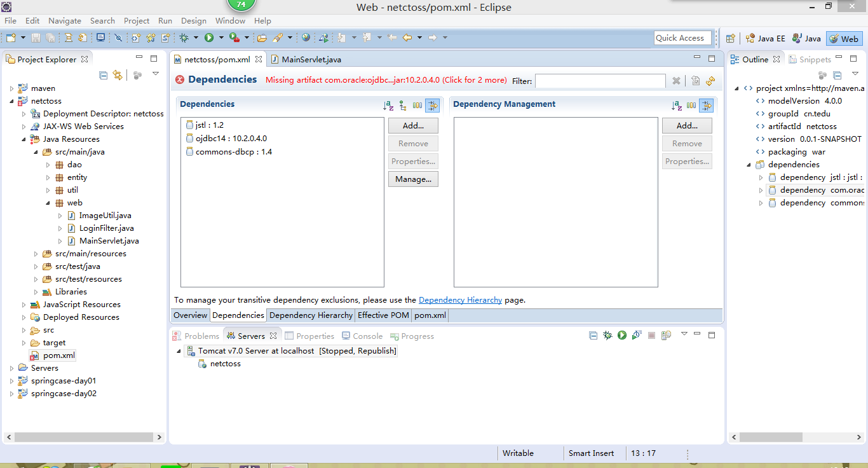Open the Console view tab
Screen dimensions: 868x468
point(362,336)
